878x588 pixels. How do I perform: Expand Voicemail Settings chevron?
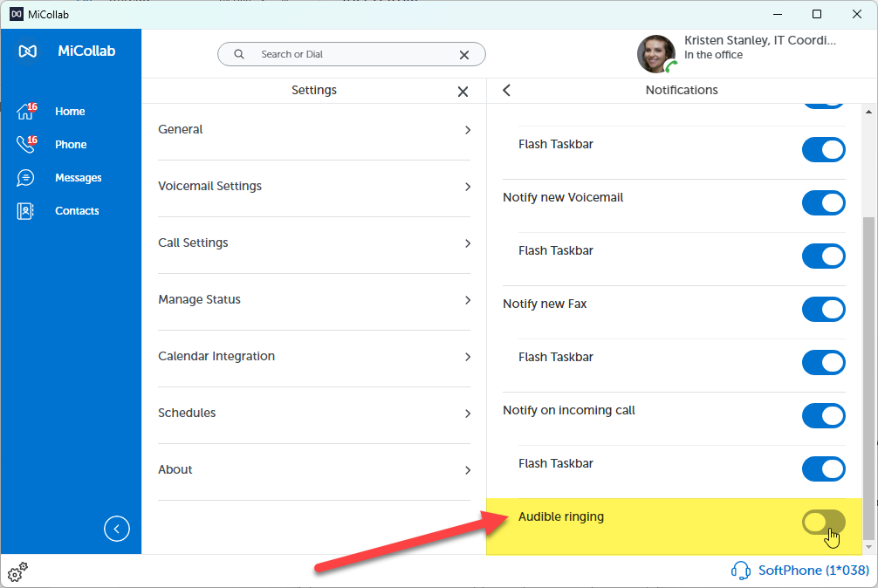point(468,187)
